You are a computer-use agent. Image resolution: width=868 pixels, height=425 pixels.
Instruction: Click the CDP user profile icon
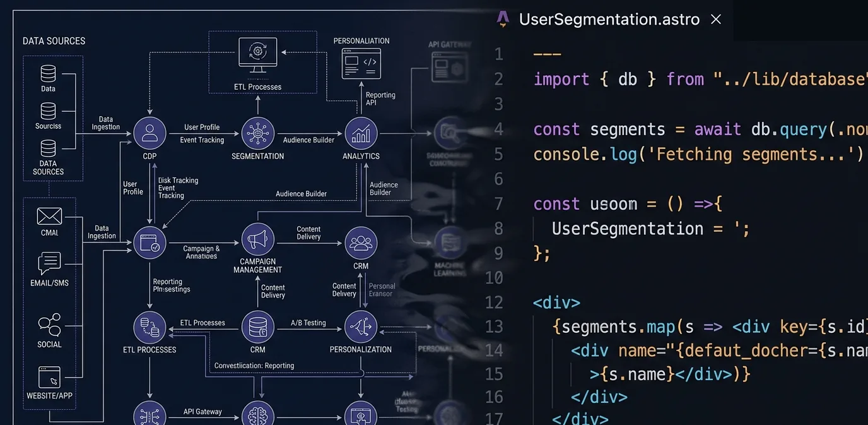click(150, 133)
